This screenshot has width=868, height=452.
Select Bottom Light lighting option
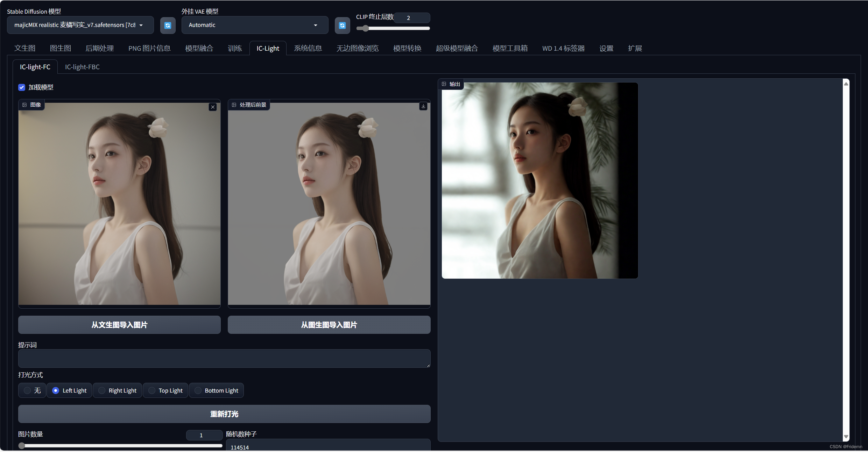tap(198, 390)
